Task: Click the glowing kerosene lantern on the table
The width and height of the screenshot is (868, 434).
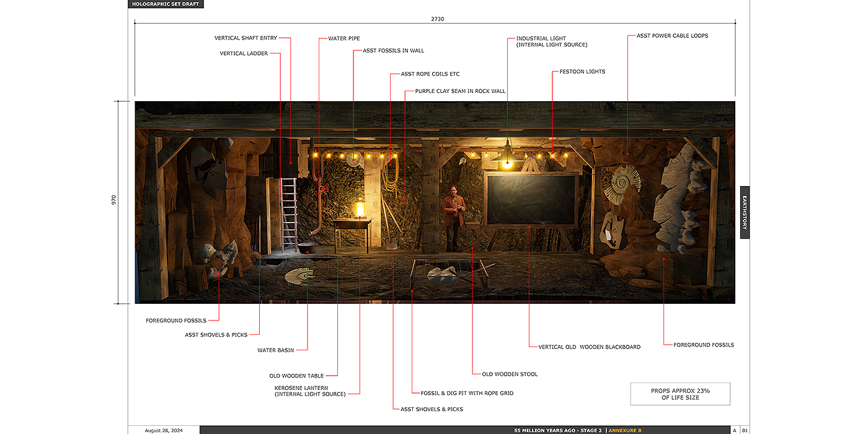Action: (358, 208)
